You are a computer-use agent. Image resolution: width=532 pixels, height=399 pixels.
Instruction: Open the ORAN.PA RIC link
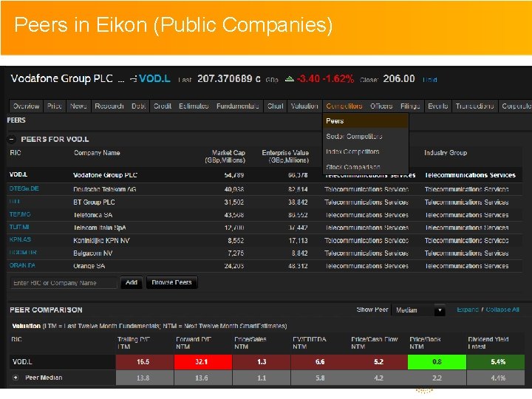click(x=22, y=265)
